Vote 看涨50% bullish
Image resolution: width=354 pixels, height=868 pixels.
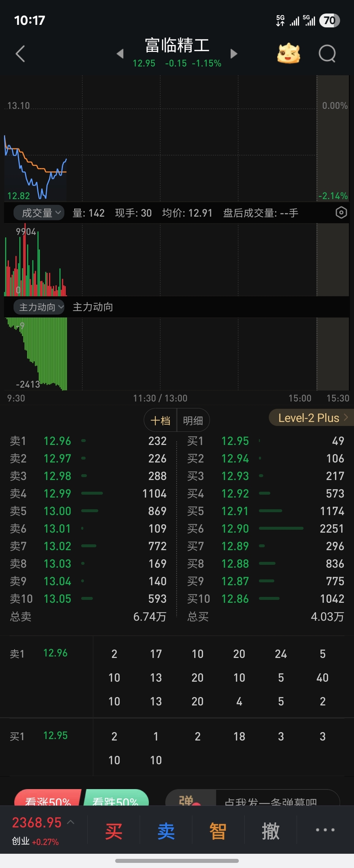tap(48, 798)
